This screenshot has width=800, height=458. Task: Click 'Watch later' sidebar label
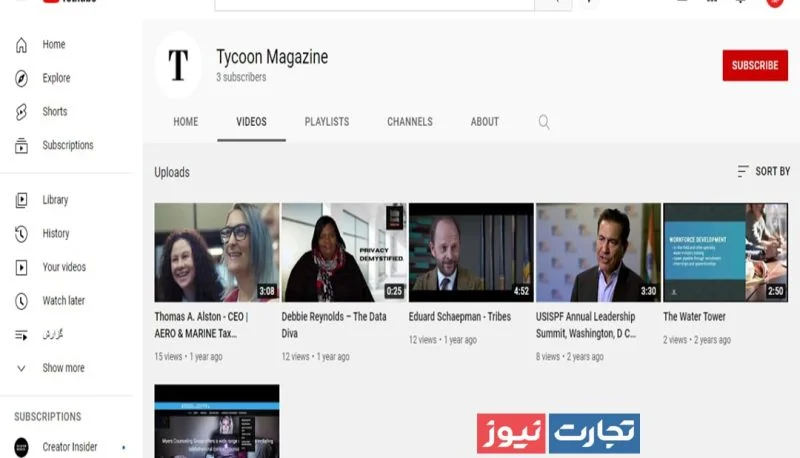point(63,301)
